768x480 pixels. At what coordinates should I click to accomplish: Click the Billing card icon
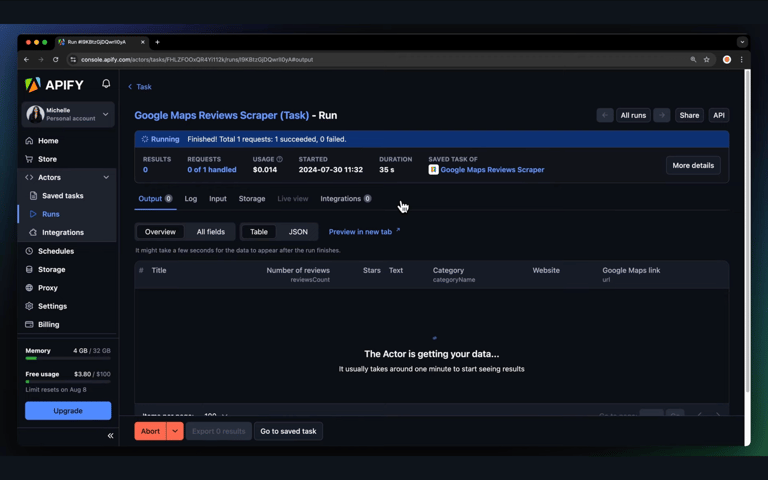[x=29, y=324]
